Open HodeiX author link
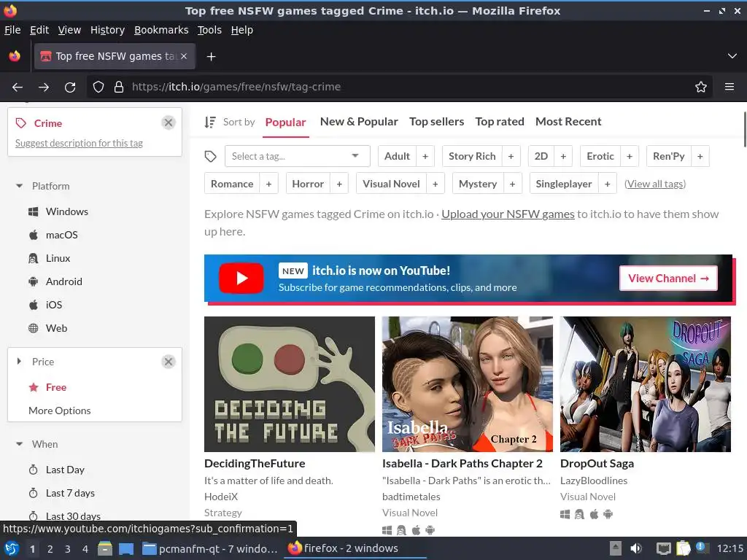This screenshot has height=560, width=747. pos(221,497)
